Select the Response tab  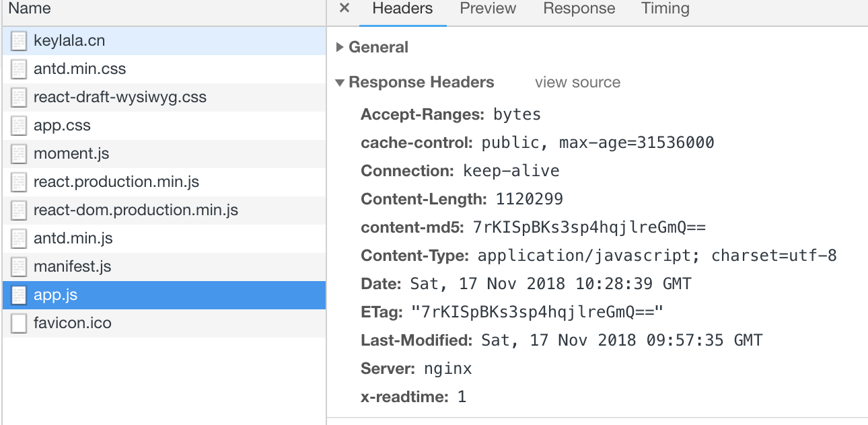coord(579,9)
